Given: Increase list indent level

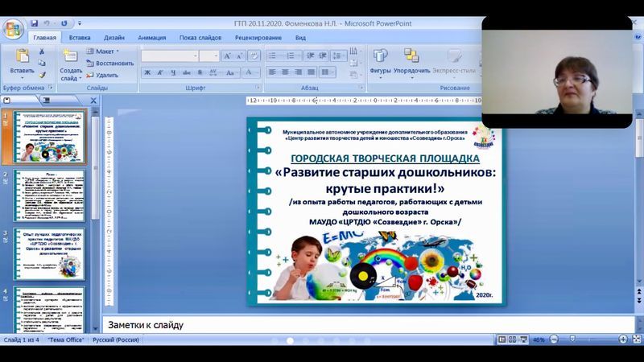Looking at the screenshot, I should click(x=323, y=56).
